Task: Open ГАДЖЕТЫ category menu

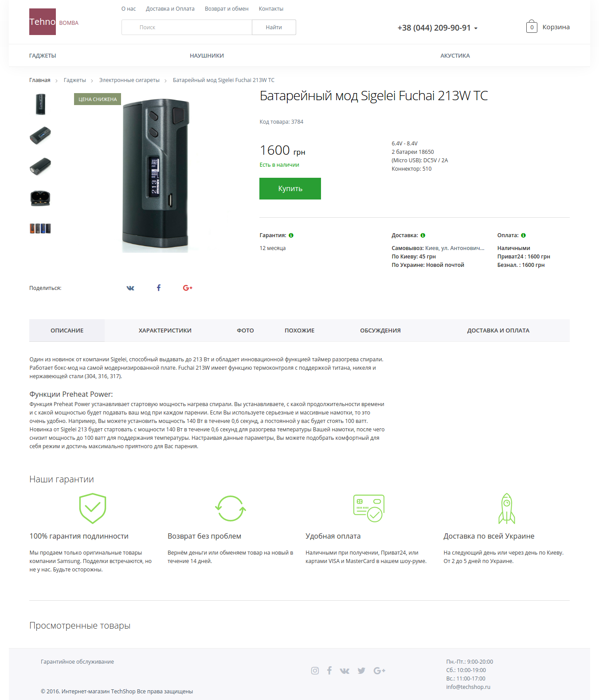Action: [43, 56]
